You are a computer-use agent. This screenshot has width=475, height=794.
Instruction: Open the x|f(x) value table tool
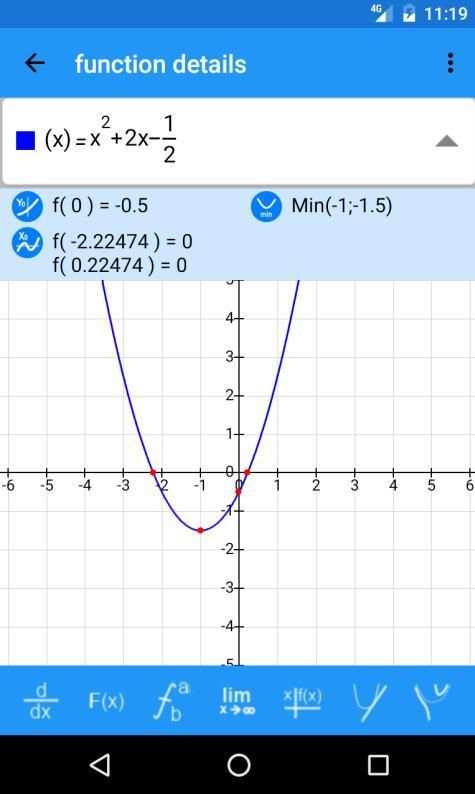coord(302,702)
